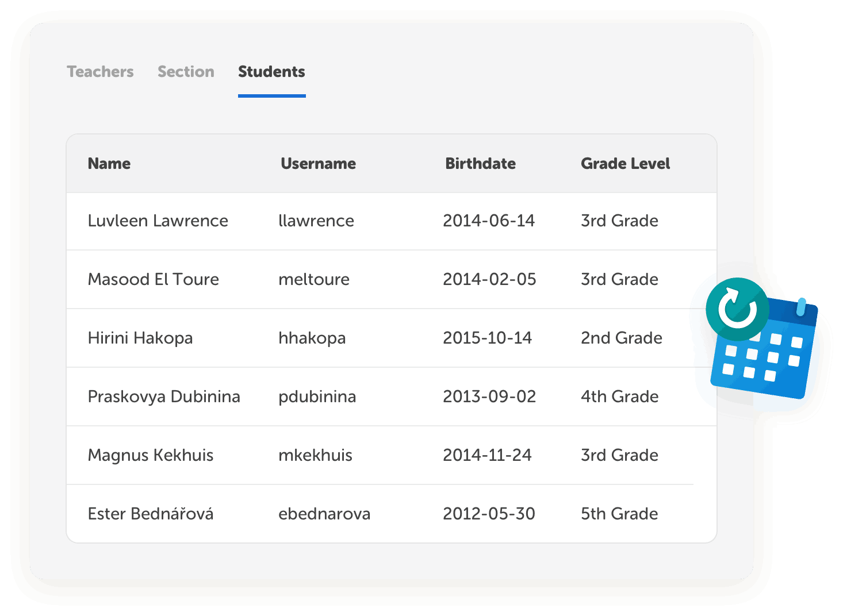The image size is (843, 616).
Task: Click the Name column header
Action: click(109, 164)
